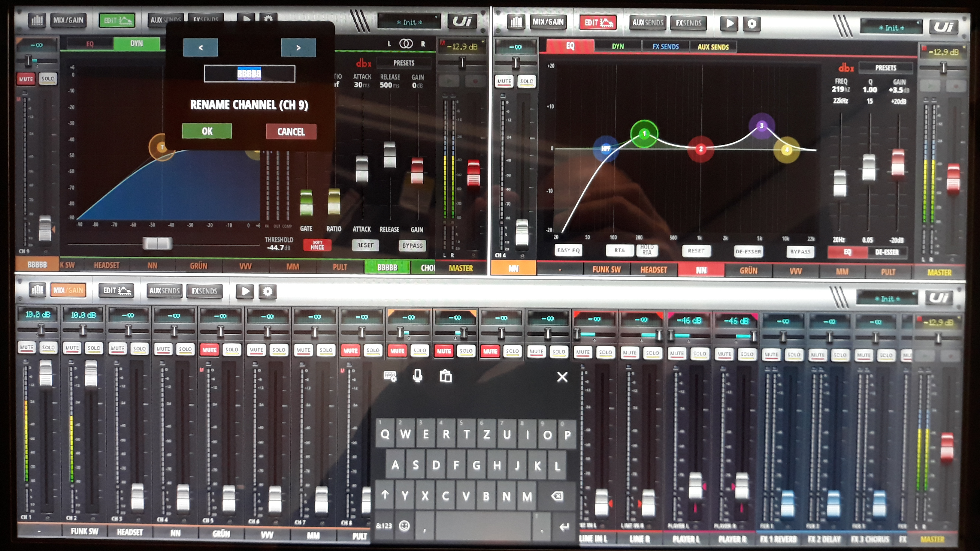This screenshot has height=551, width=980.
Task: Click the BBBBB channel name text field
Action: click(249, 74)
